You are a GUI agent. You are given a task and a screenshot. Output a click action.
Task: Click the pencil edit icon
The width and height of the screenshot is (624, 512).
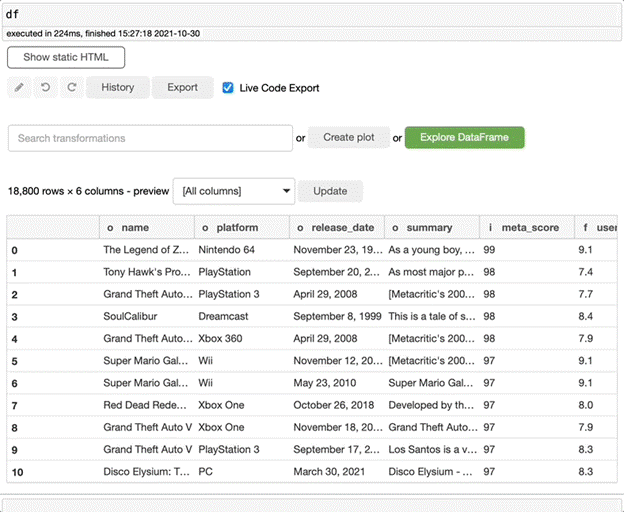click(20, 88)
